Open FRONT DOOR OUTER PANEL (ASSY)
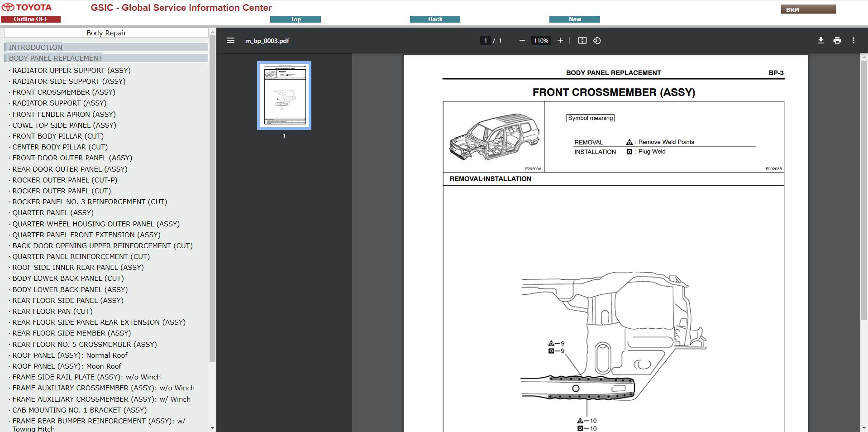Viewport: 868px width, 432px height. click(72, 158)
